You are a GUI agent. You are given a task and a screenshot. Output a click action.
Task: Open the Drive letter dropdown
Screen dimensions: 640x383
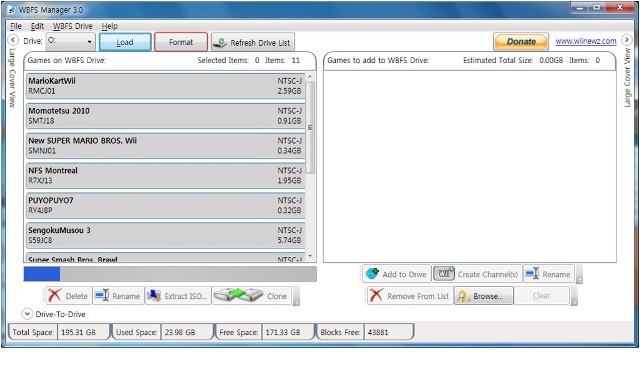click(71, 42)
